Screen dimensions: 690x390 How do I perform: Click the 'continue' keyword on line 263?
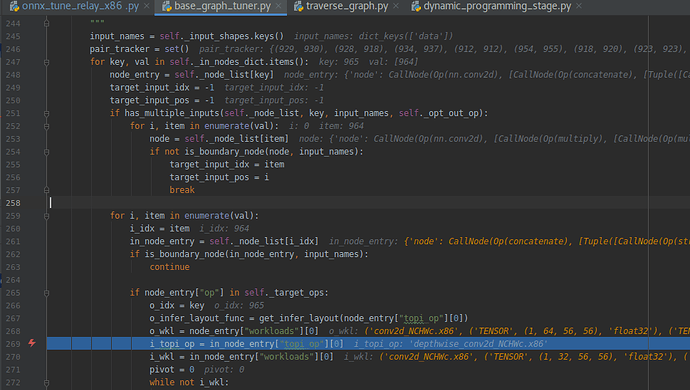tap(169, 267)
